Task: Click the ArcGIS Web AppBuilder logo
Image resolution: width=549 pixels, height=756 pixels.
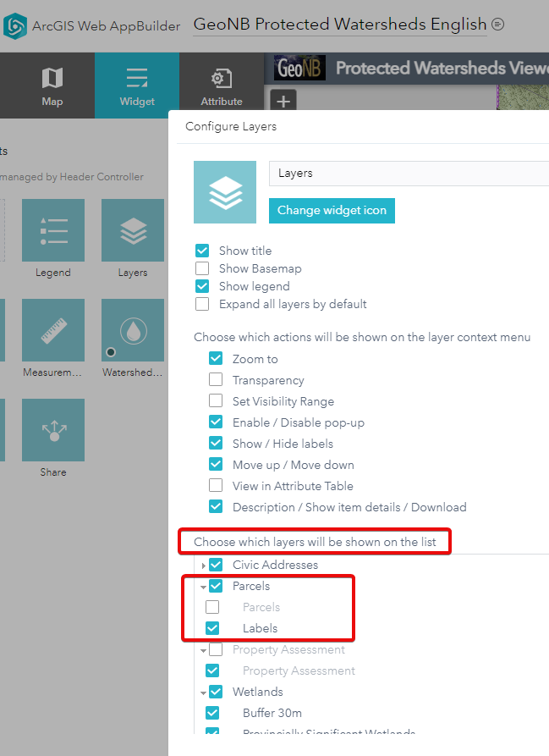Action: (15, 26)
